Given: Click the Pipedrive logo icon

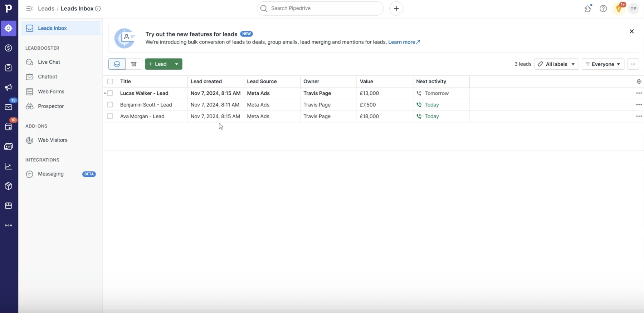Looking at the screenshot, I should click(x=9, y=8).
